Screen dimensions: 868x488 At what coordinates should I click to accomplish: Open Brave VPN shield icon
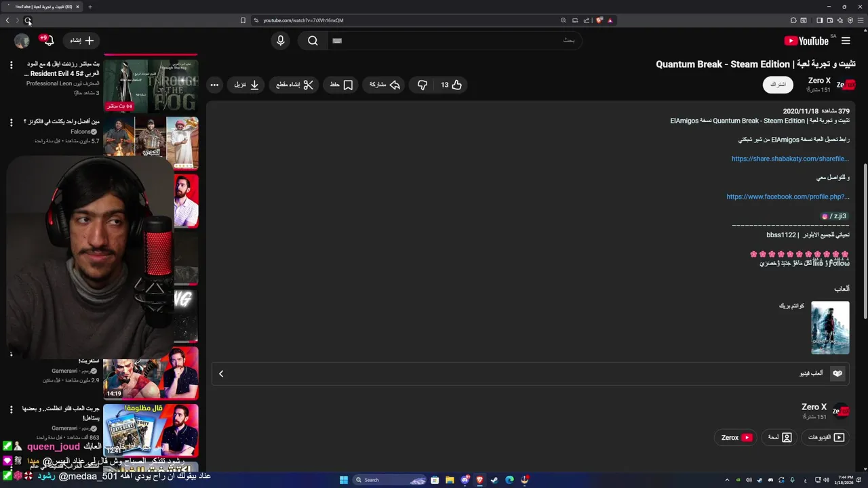pos(850,20)
